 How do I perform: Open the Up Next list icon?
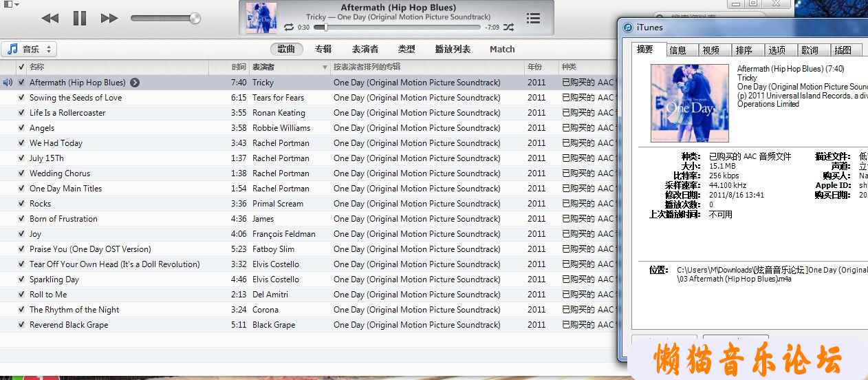click(533, 19)
